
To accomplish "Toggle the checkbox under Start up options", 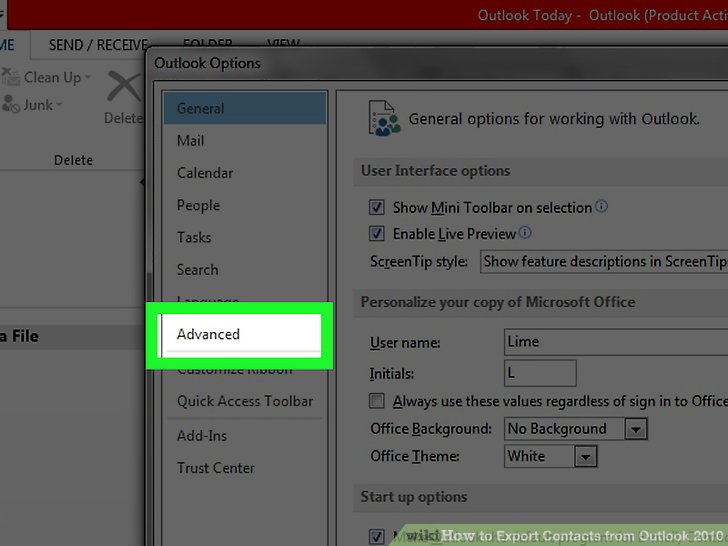I will tap(377, 536).
